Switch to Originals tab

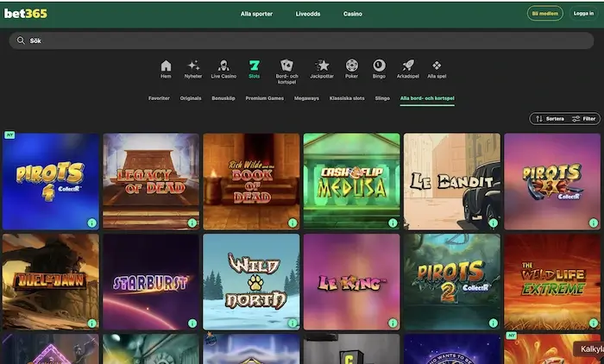(191, 98)
